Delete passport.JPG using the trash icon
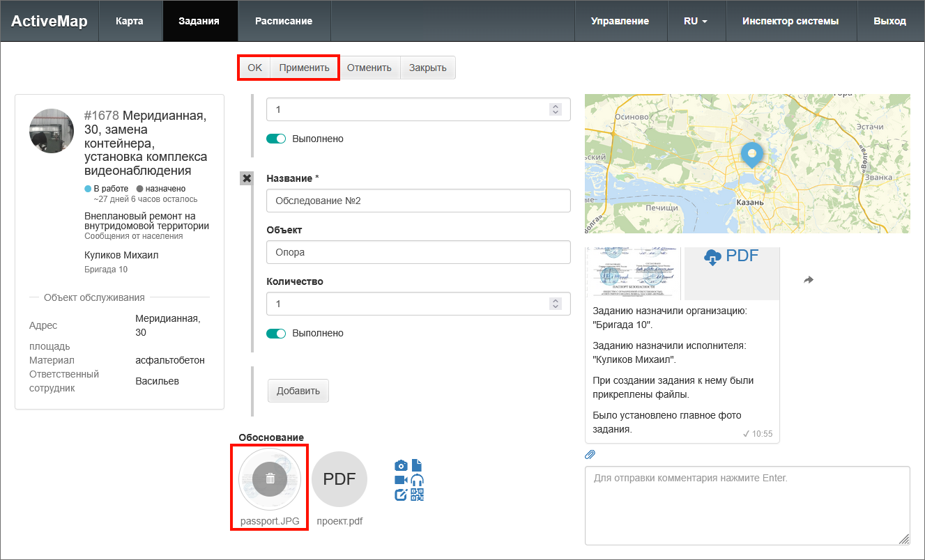 (x=270, y=479)
